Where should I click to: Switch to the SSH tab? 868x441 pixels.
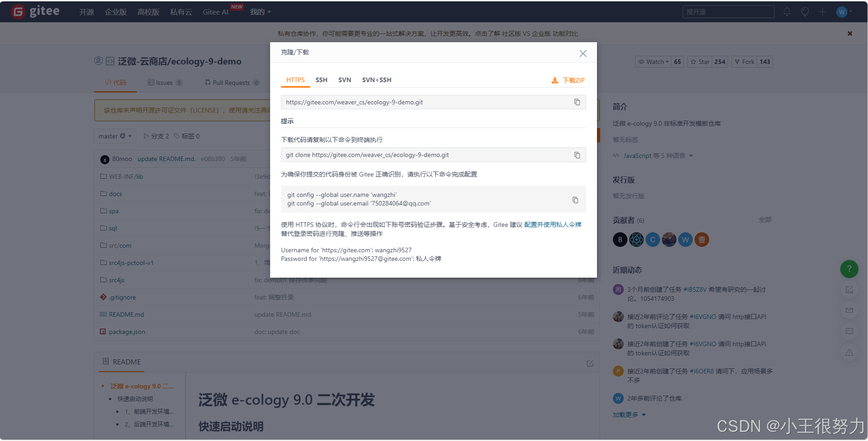[x=321, y=80]
